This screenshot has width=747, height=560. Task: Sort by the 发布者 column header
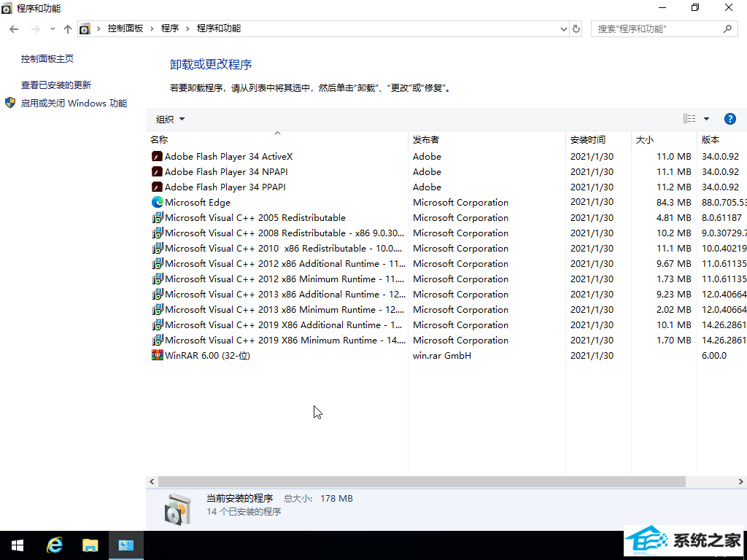coord(487,139)
